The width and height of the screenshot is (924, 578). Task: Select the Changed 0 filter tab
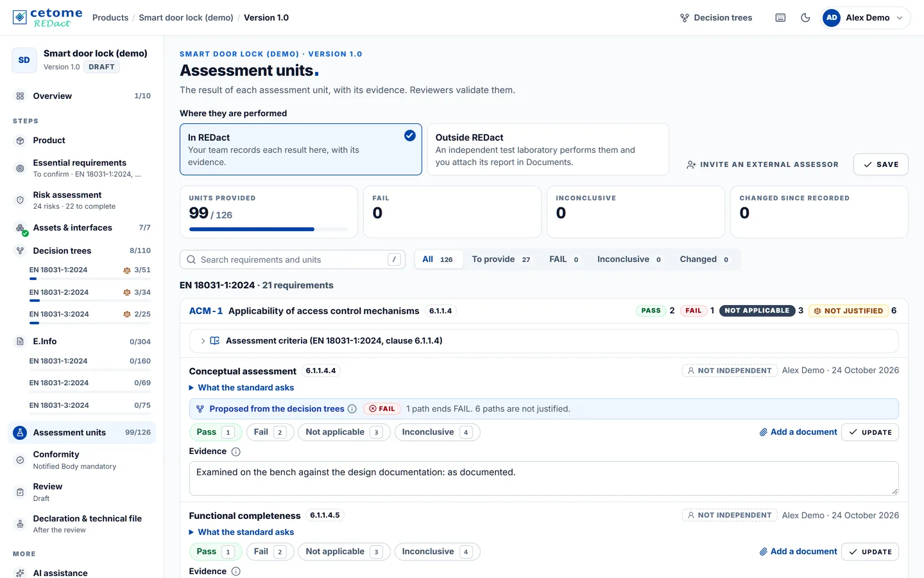[x=704, y=259]
